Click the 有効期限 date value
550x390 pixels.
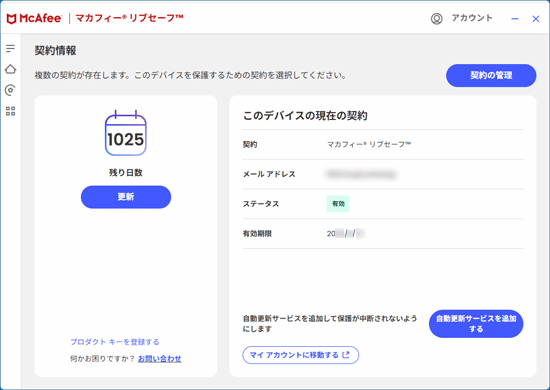click(346, 234)
